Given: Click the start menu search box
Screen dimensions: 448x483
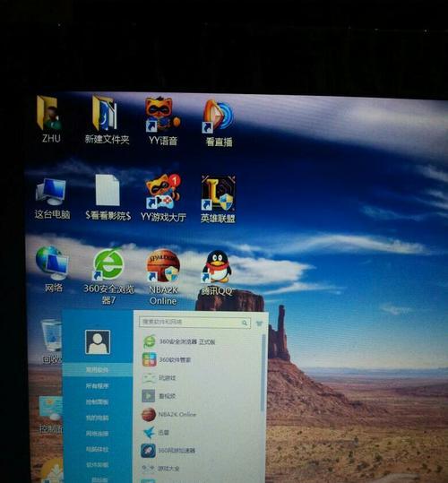Looking at the screenshot, I should pos(194,323).
